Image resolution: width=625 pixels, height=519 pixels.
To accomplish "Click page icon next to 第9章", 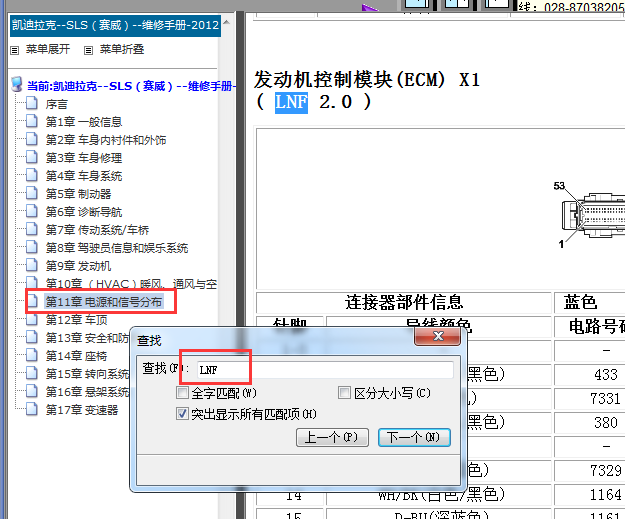I will point(32,265).
